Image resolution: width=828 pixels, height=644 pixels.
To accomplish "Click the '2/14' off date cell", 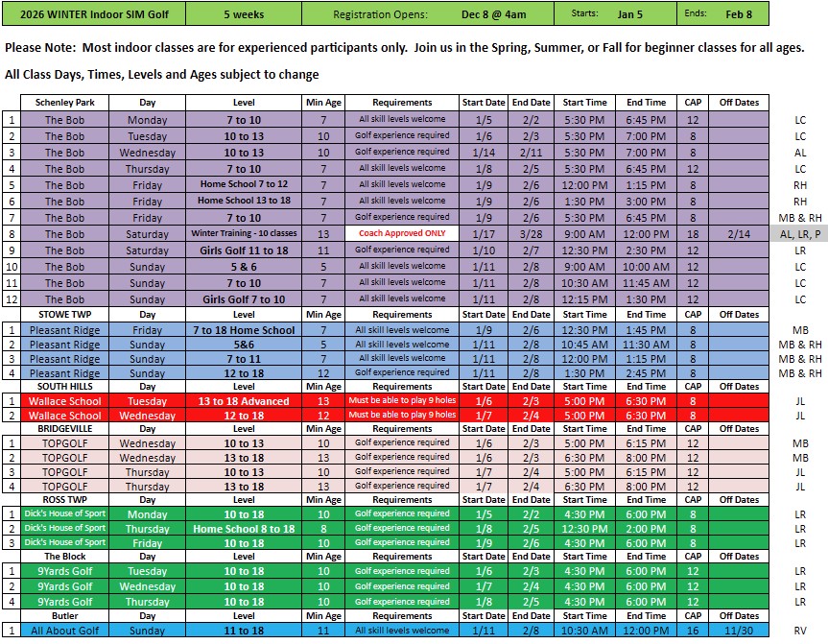I will tap(739, 233).
